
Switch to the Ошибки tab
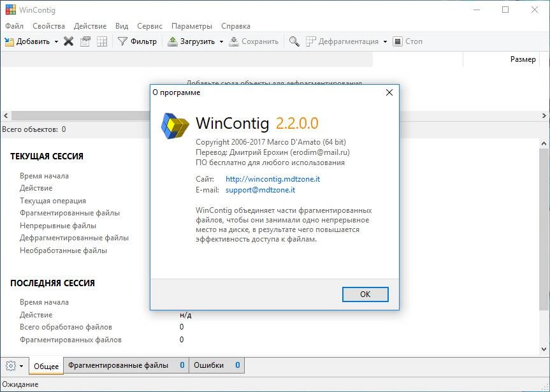217,365
